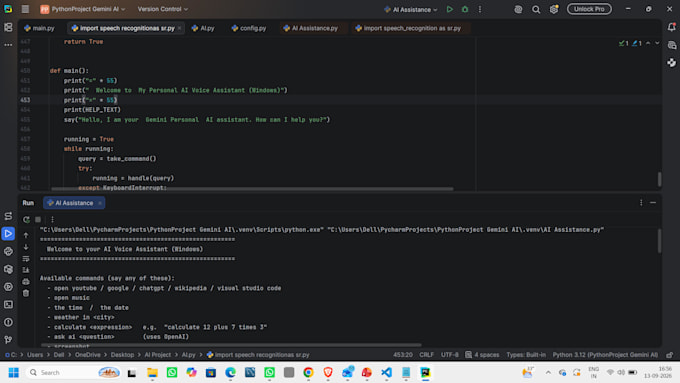Click the editor horizontal scrollbar
This screenshot has height=383, width=680.
(x=252, y=189)
